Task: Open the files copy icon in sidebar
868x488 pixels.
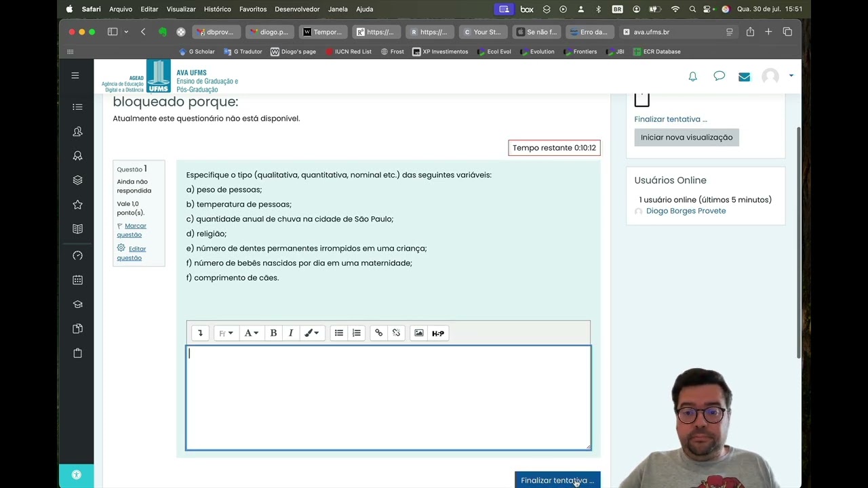Action: [x=77, y=329]
